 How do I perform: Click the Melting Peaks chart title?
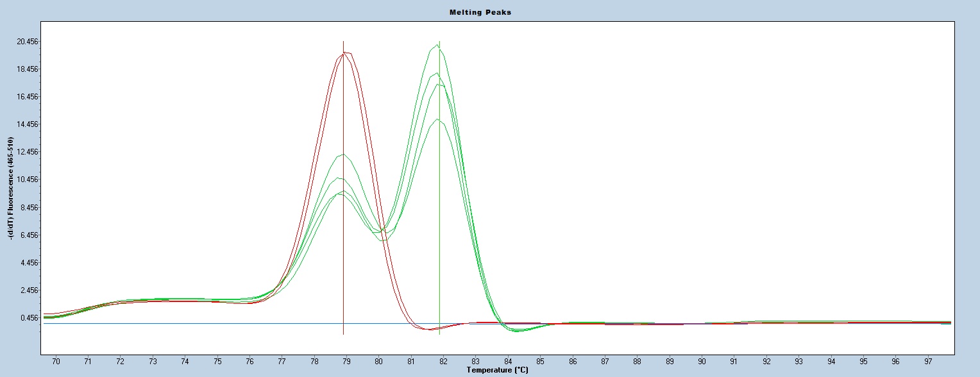(x=489, y=12)
